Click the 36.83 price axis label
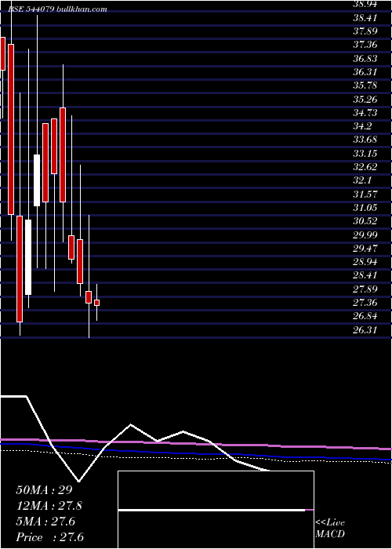Viewport: 392px width, 549px height. (365, 59)
